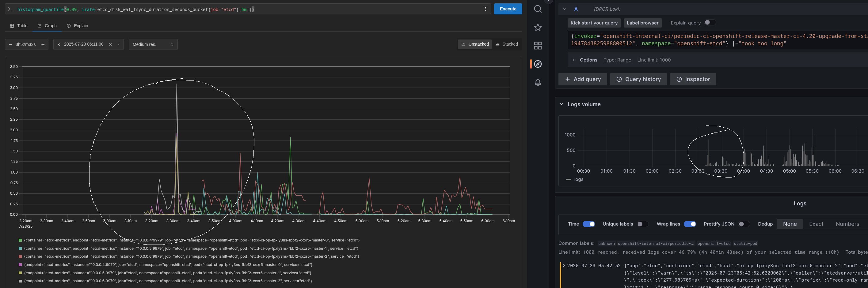Toggle the Explain query switch
Screen dimensions: 868x288
click(710, 23)
